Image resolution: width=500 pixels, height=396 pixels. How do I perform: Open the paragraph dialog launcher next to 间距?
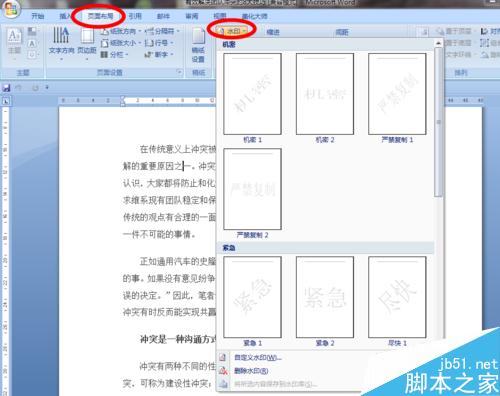click(424, 32)
